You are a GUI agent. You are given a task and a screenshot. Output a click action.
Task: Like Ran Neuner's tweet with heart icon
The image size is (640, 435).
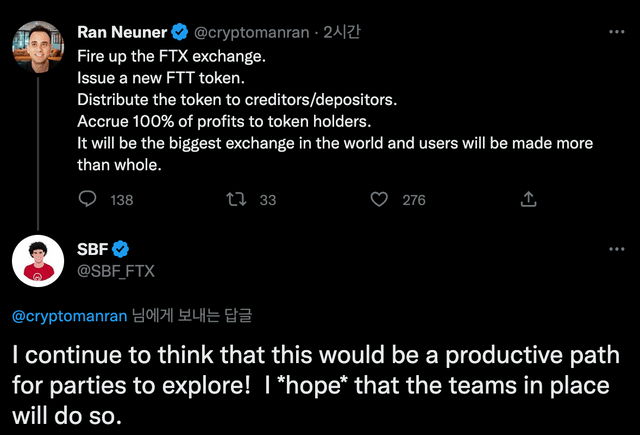click(379, 200)
